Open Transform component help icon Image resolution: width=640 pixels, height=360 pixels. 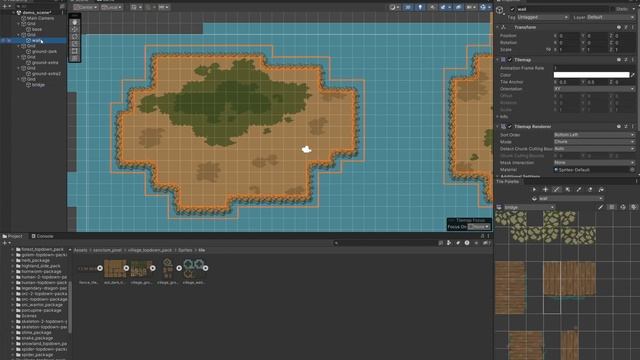pos(619,27)
